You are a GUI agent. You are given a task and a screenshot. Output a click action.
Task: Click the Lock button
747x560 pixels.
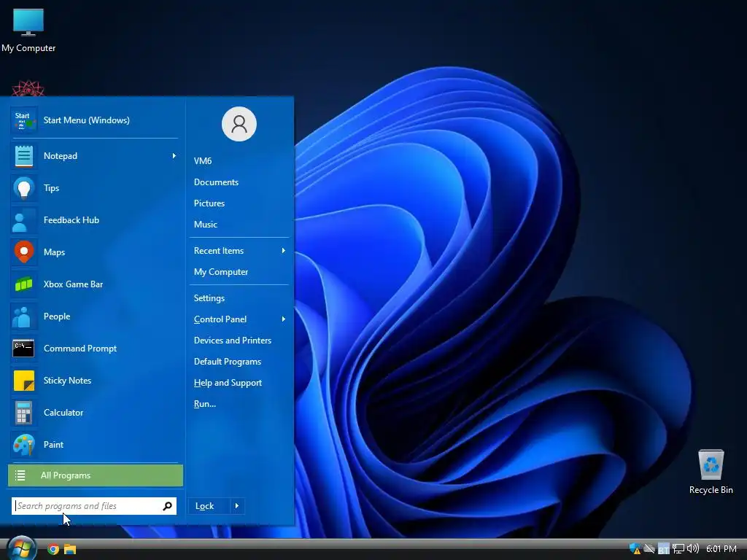coord(209,506)
